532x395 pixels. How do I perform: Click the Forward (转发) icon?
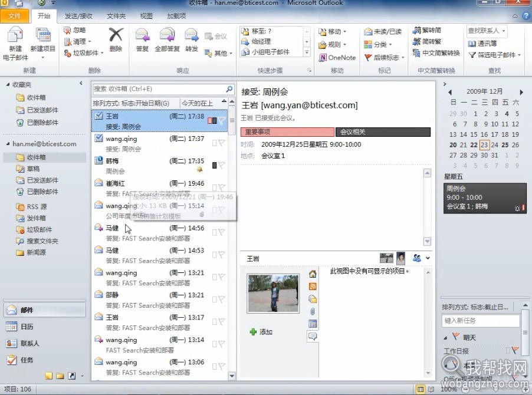(x=191, y=35)
